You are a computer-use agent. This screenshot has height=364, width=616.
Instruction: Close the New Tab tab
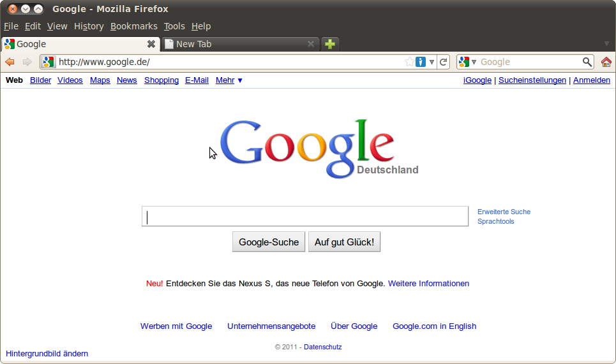[x=311, y=44]
